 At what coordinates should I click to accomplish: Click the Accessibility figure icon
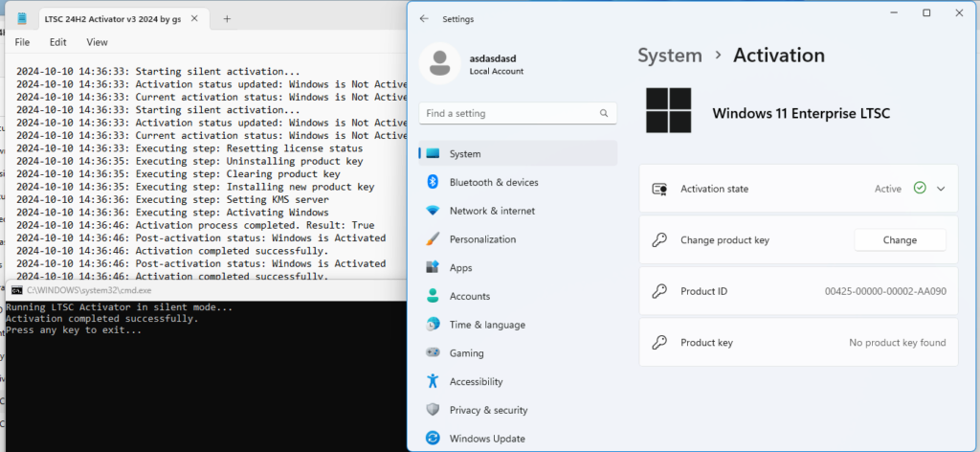[433, 381]
